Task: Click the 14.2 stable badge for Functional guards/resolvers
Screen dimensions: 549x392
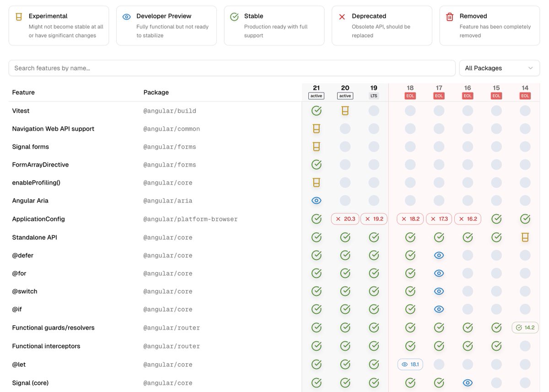Action: pos(525,328)
